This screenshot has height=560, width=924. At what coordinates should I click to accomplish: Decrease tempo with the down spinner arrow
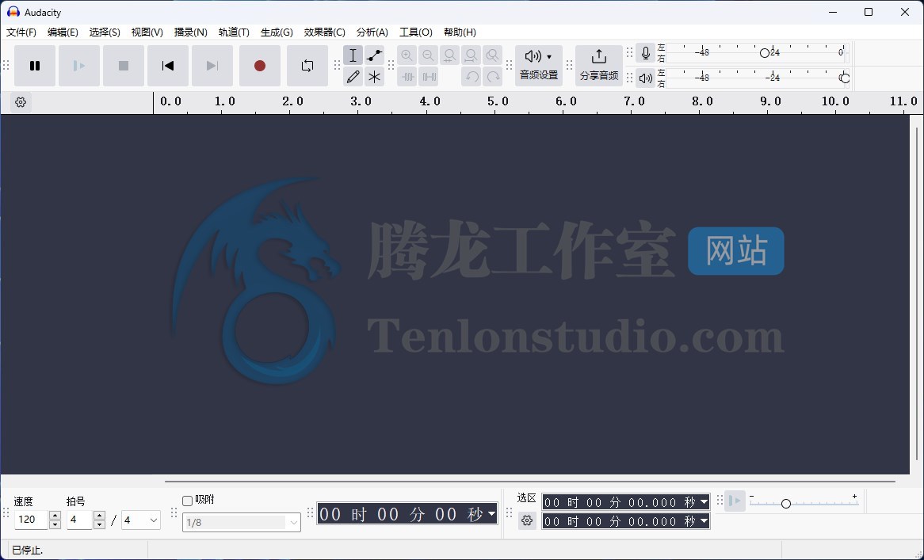55,524
